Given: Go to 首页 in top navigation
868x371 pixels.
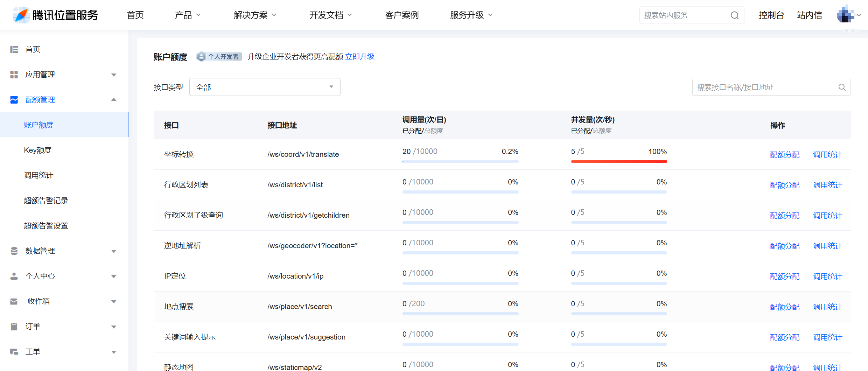Looking at the screenshot, I should coord(135,15).
